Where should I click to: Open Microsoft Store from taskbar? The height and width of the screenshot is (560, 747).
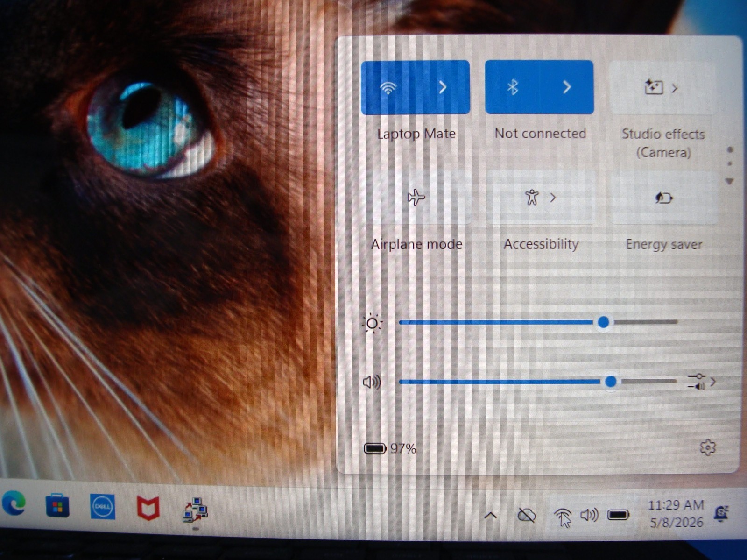[57, 506]
